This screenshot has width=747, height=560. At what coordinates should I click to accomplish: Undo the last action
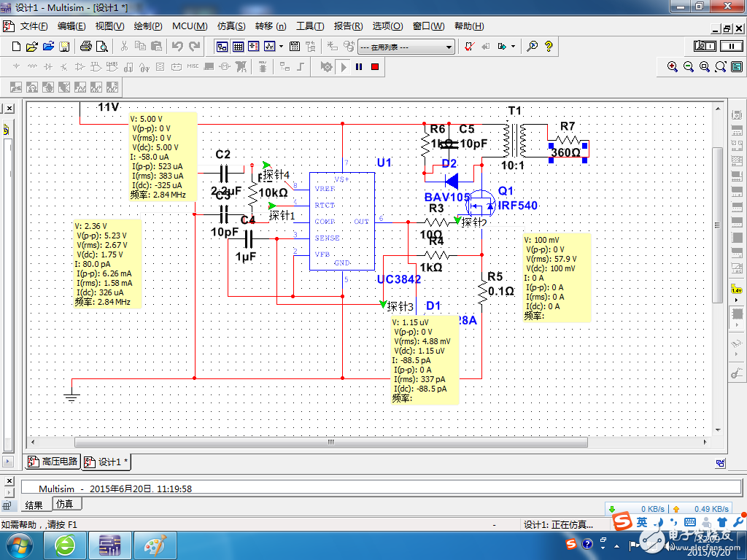[178, 46]
